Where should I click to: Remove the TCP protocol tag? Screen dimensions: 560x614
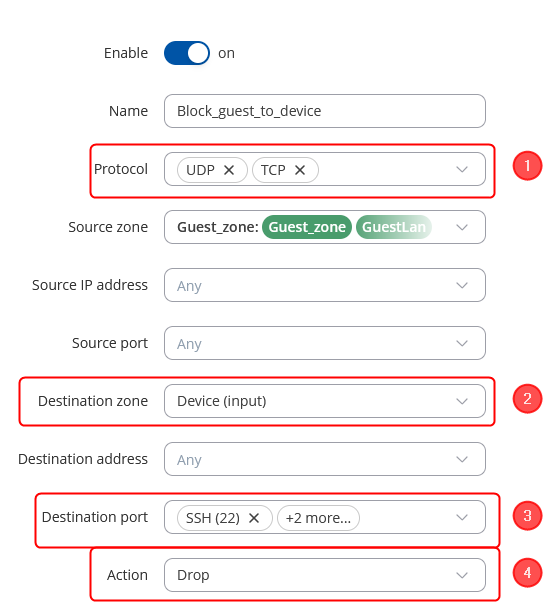(300, 170)
